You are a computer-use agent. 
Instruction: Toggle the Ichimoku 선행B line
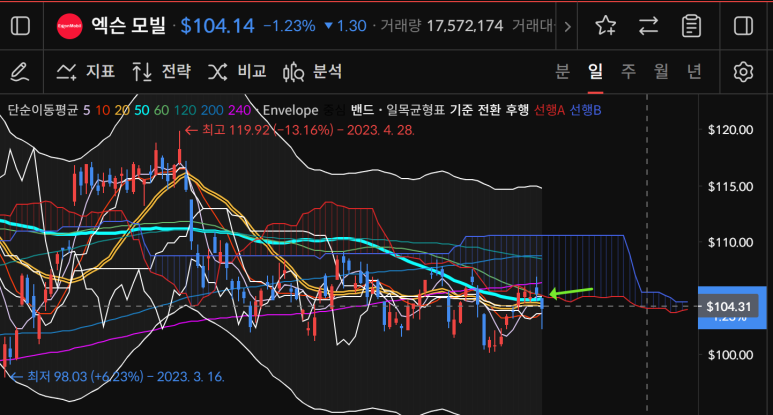pos(585,110)
